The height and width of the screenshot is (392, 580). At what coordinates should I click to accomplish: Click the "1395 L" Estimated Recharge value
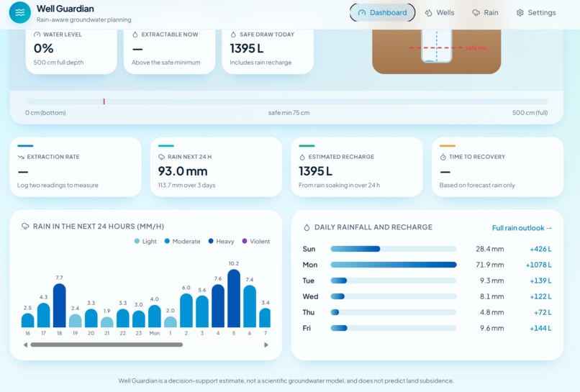pyautogui.click(x=315, y=171)
